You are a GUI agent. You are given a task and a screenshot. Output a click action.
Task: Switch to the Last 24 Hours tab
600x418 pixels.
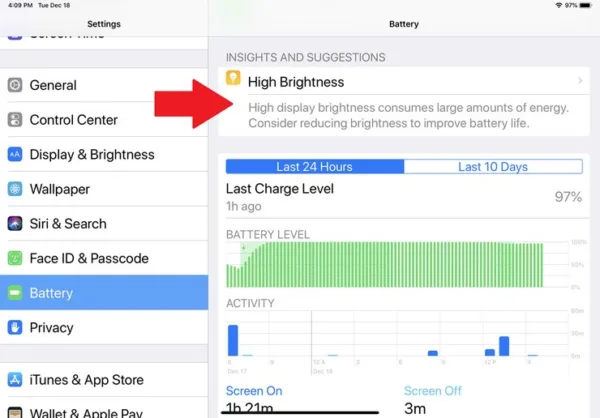(315, 167)
